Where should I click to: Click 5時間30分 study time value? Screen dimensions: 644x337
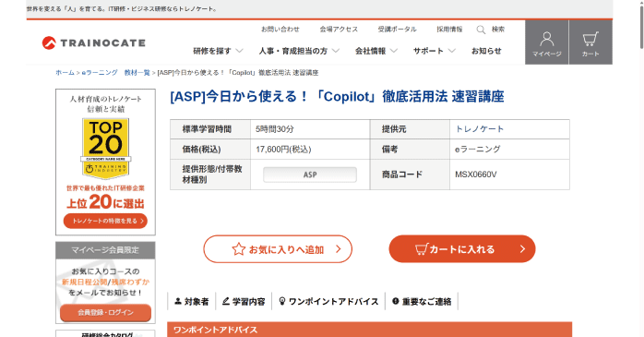(x=275, y=129)
